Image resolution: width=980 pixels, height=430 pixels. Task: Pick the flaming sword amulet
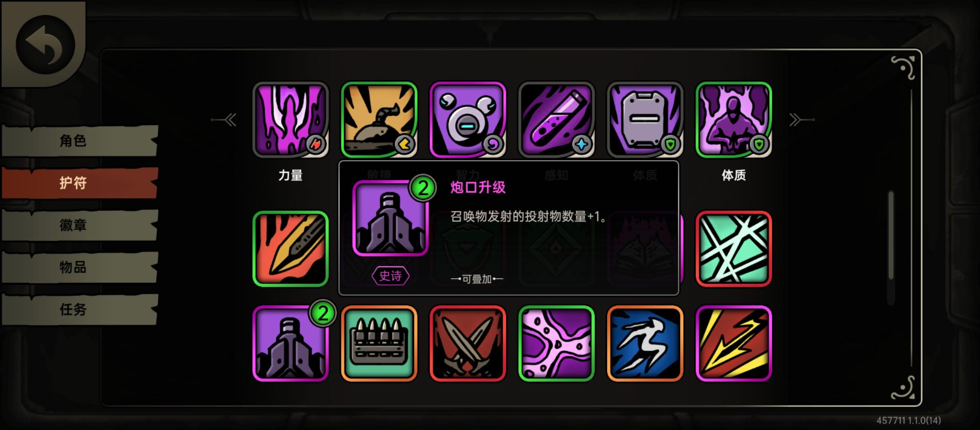pyautogui.click(x=290, y=249)
